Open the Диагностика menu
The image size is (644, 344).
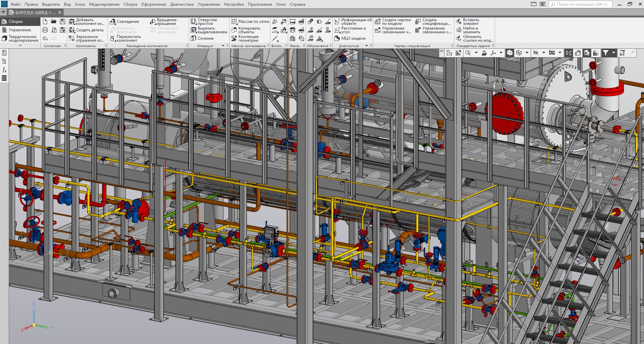[x=182, y=4]
